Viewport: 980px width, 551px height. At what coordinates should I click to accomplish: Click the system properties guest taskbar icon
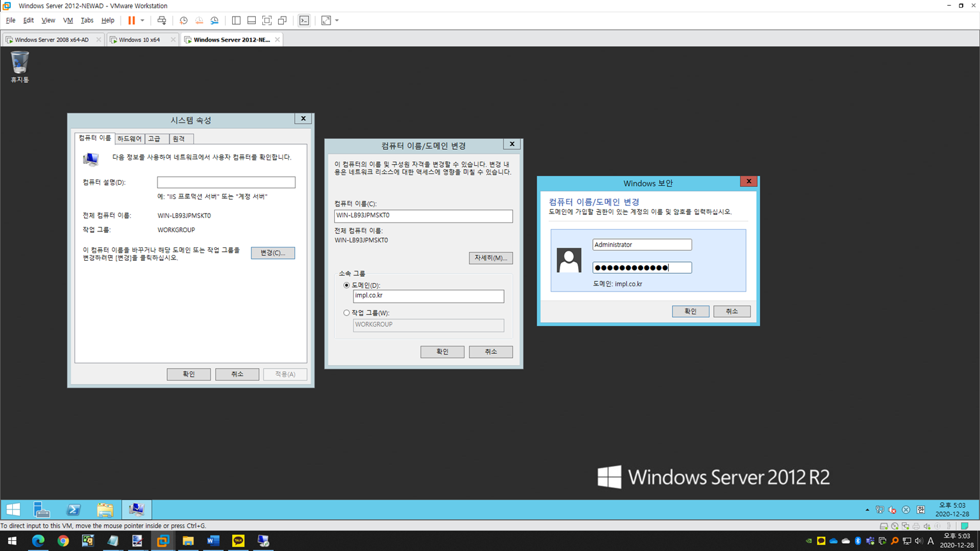(137, 510)
